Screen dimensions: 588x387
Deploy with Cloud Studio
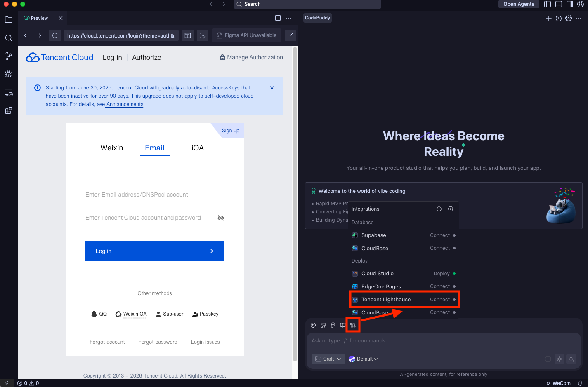point(442,274)
